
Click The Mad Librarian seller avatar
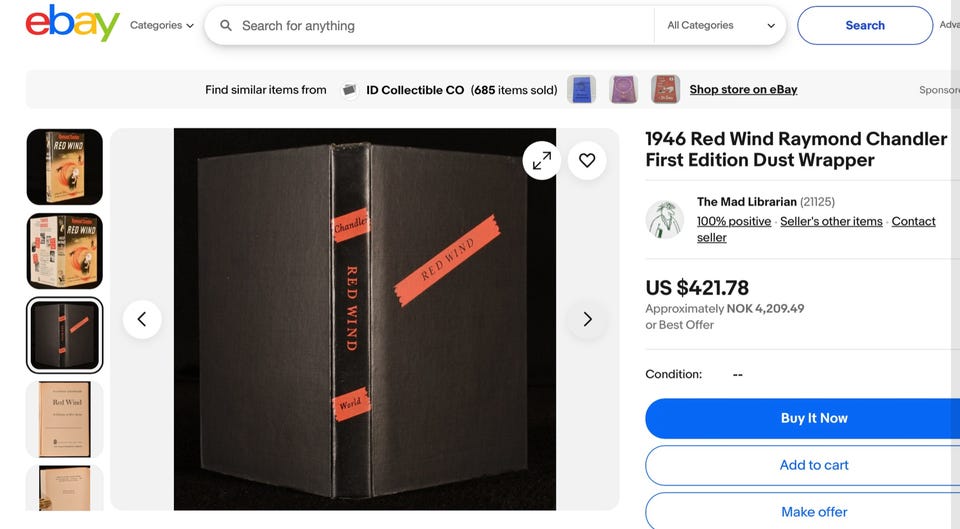[664, 219]
